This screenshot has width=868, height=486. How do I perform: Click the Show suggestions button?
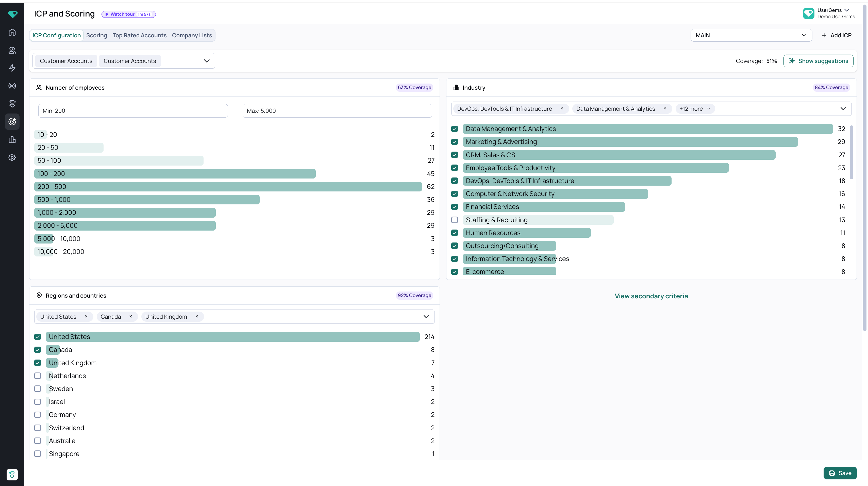[x=818, y=61]
